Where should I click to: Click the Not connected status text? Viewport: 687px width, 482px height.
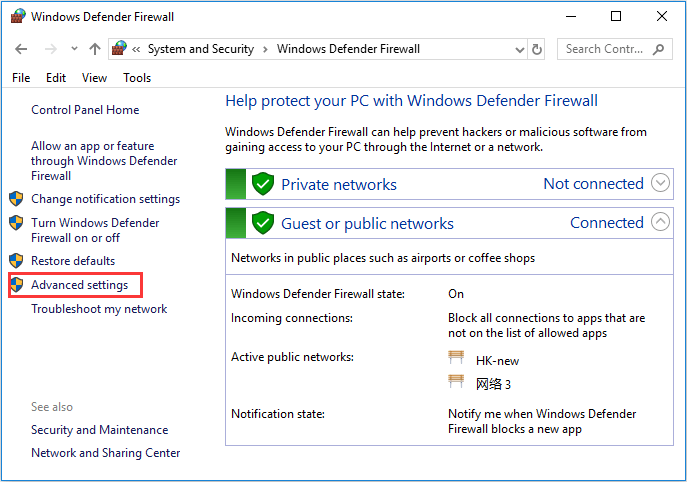point(593,184)
